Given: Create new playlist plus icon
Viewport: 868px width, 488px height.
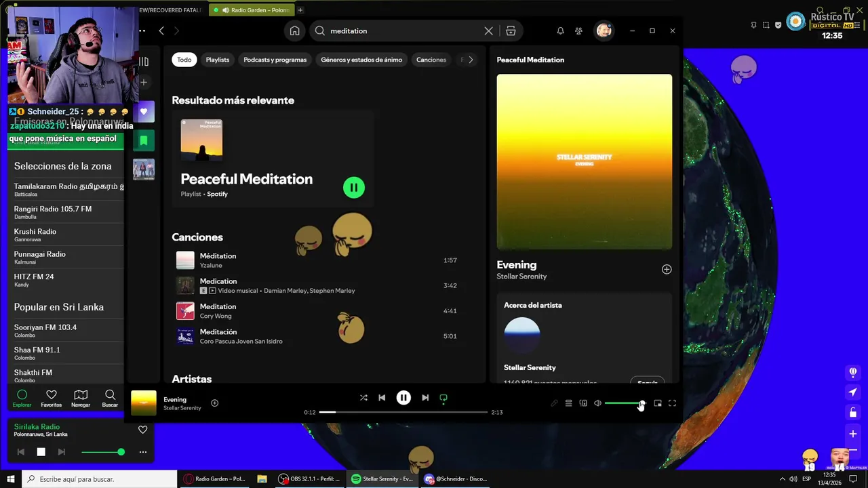Looking at the screenshot, I should (x=144, y=82).
